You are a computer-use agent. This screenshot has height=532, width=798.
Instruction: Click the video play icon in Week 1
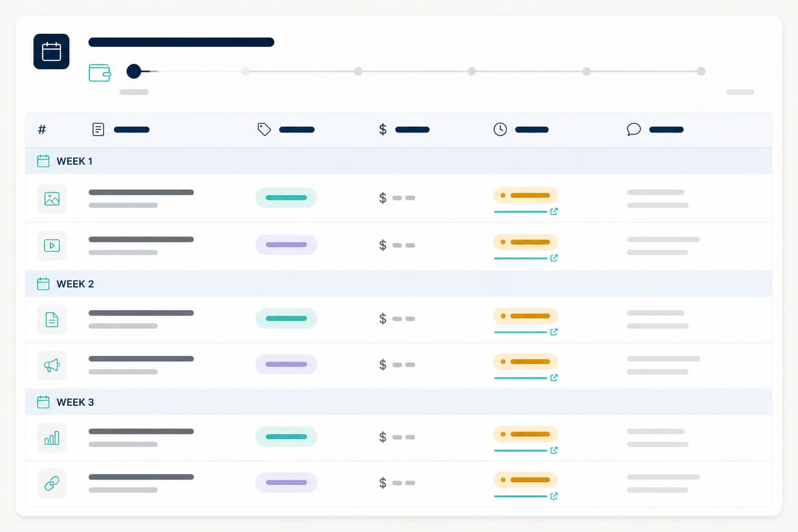tap(52, 245)
